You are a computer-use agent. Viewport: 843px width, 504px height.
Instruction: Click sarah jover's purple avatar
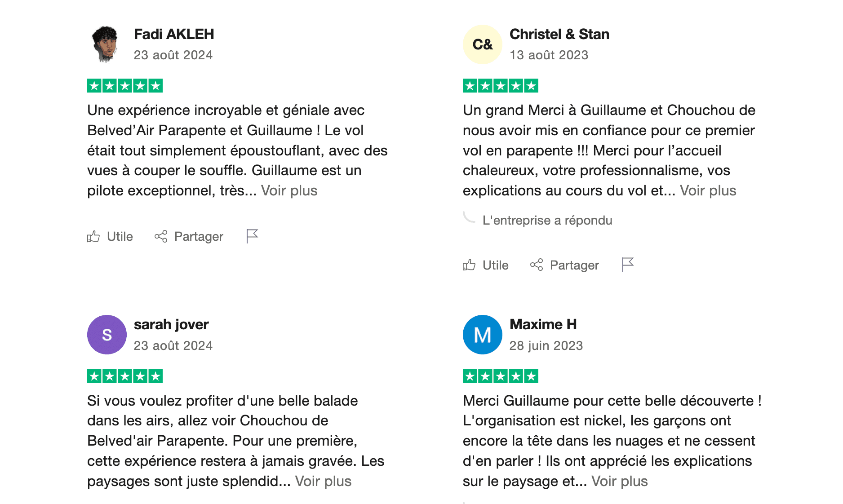tap(106, 335)
